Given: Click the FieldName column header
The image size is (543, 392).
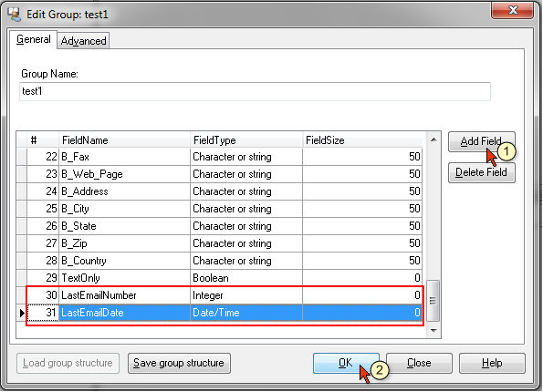Looking at the screenshot, I should tap(124, 140).
